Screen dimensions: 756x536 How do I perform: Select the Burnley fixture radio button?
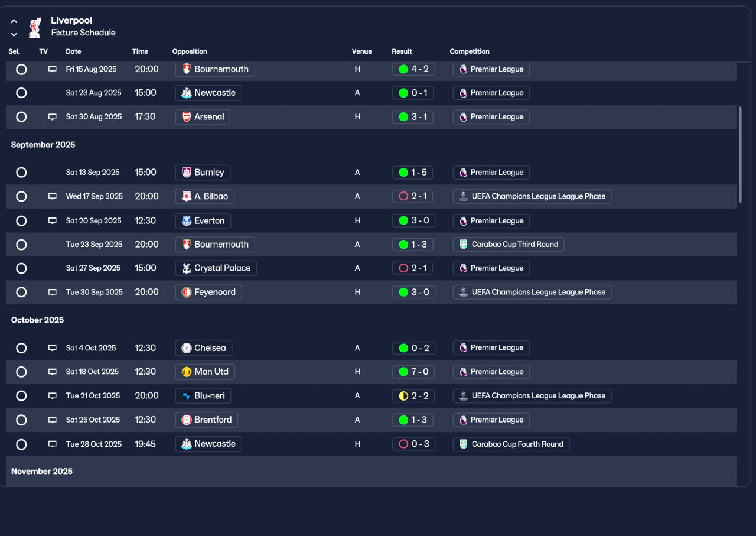pyautogui.click(x=21, y=173)
